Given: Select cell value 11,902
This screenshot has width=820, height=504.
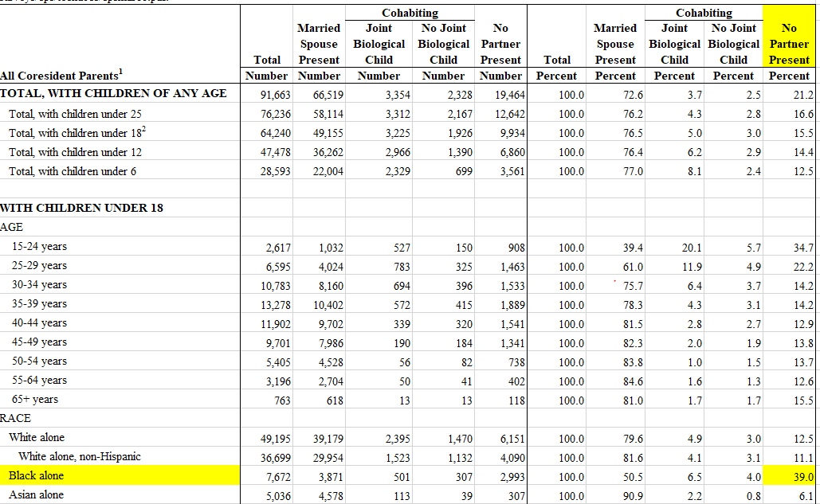Looking at the screenshot, I should [x=275, y=324].
